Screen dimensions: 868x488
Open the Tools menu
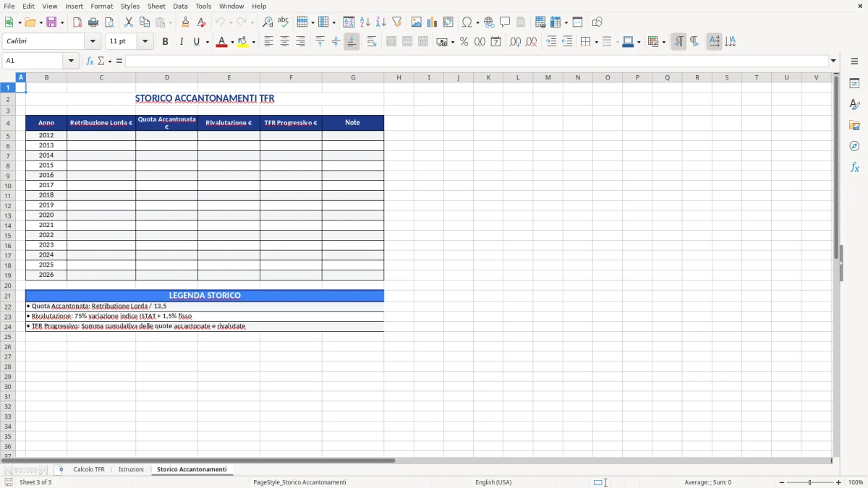(x=203, y=6)
